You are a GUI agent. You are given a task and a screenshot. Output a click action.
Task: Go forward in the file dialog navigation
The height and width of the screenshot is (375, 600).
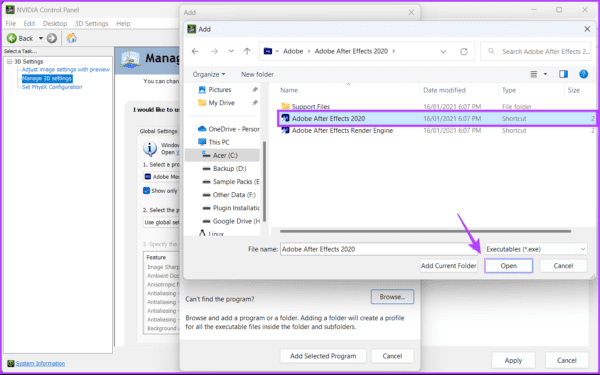click(214, 51)
